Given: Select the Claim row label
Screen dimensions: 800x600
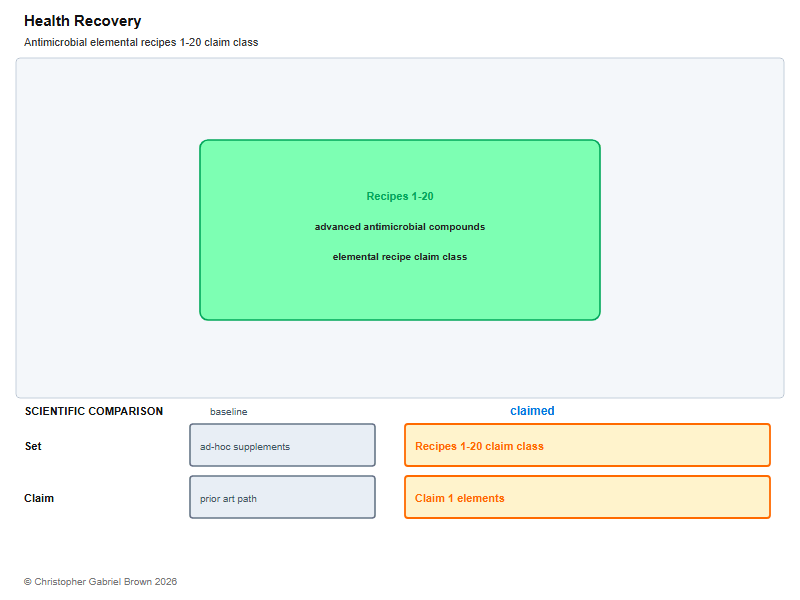Looking at the screenshot, I should tap(39, 498).
